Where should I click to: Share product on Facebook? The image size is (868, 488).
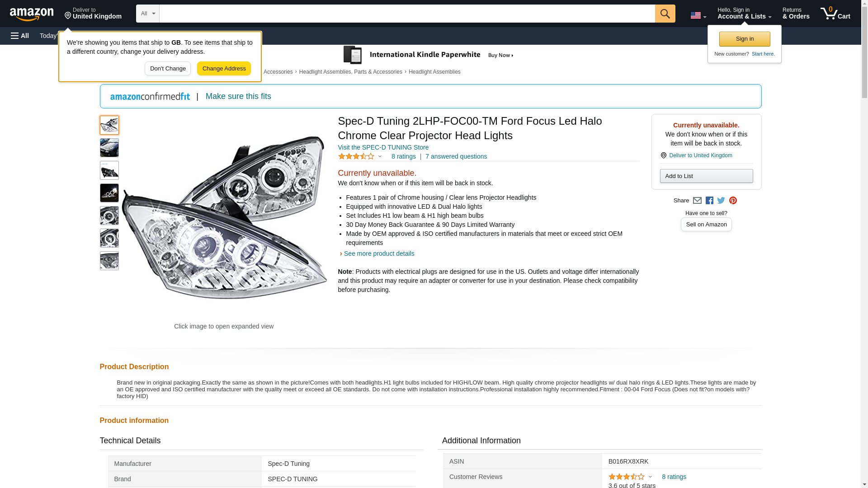coord(709,201)
